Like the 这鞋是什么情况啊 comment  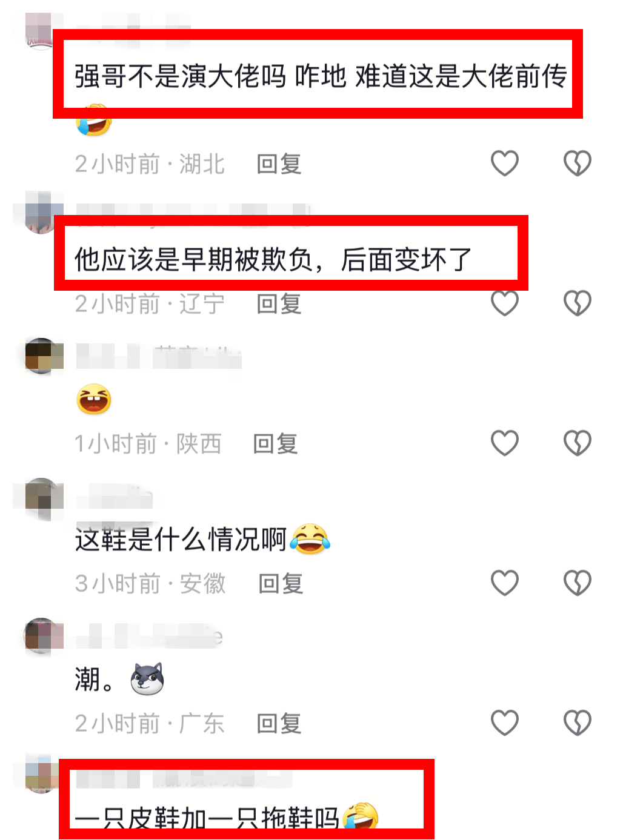(504, 583)
